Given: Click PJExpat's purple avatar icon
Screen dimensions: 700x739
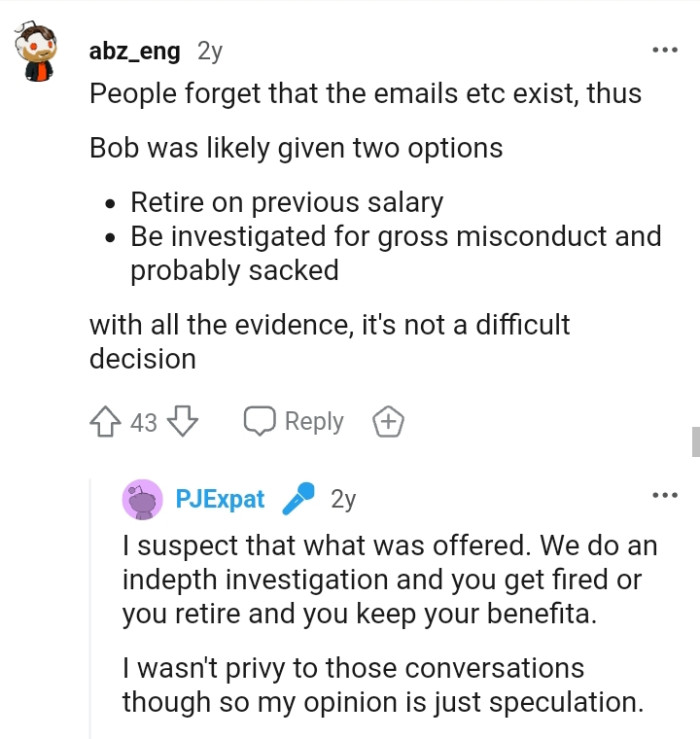Looking at the screenshot, I should click(142, 499).
